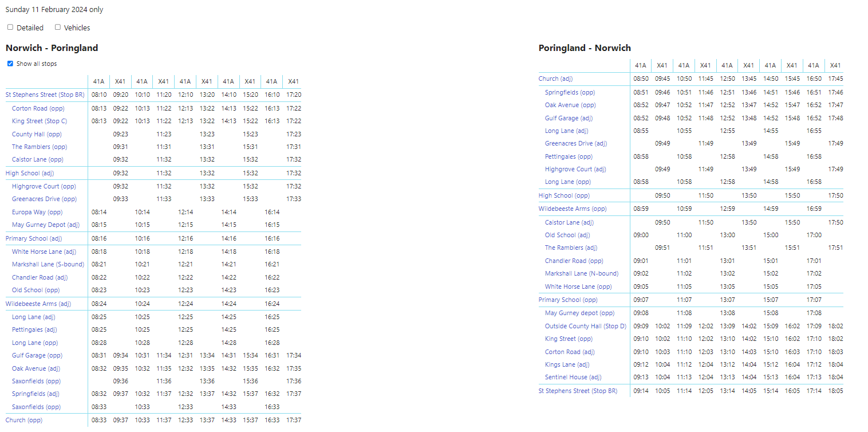Uncheck the Show all stops checkbox
Screen dimensions: 868x432
10,64
